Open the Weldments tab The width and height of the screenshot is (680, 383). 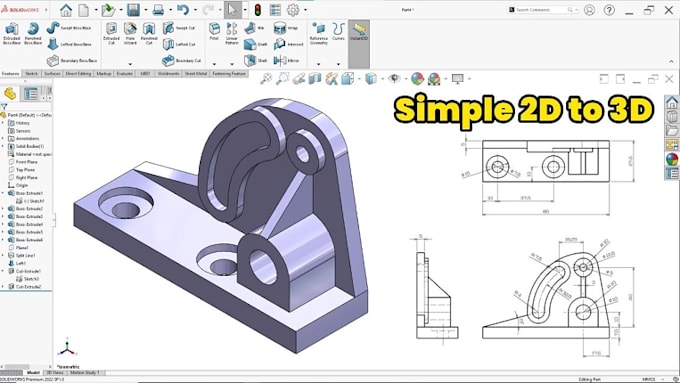(168, 74)
